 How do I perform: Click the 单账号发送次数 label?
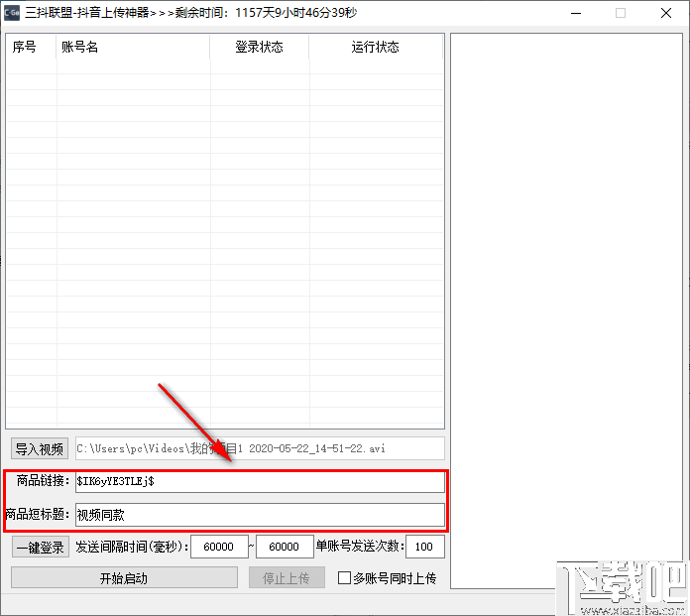click(360, 547)
